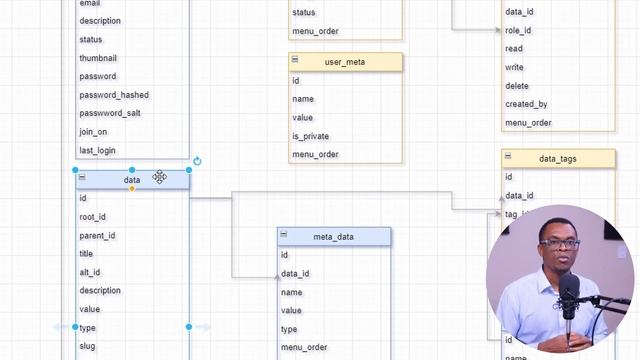This screenshot has width=640, height=360.
Task: Select the slug field in data table
Action: (x=132, y=346)
